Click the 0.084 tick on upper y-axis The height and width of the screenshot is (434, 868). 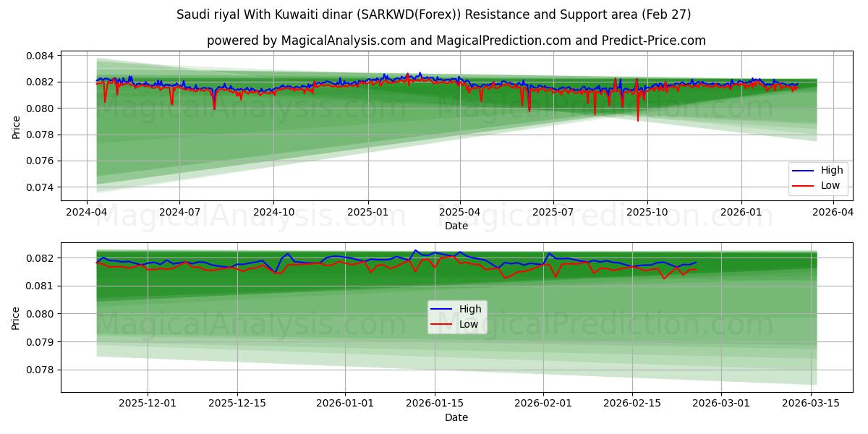(41, 56)
